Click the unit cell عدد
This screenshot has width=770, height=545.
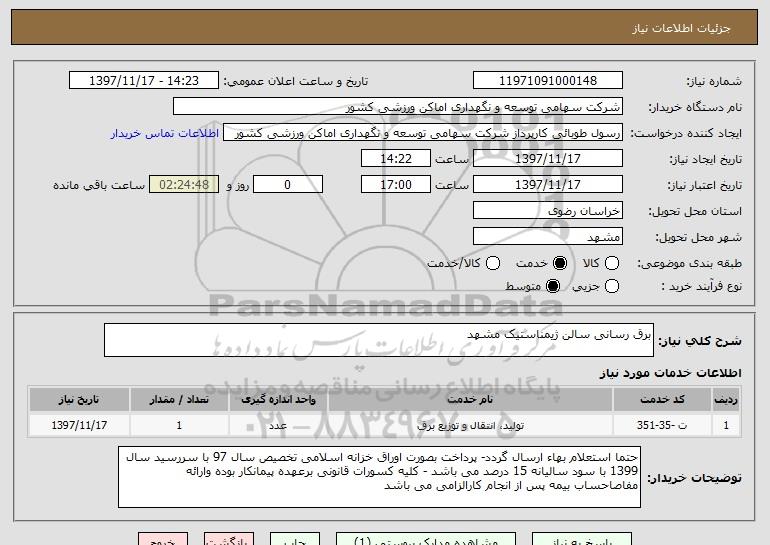[x=278, y=425]
